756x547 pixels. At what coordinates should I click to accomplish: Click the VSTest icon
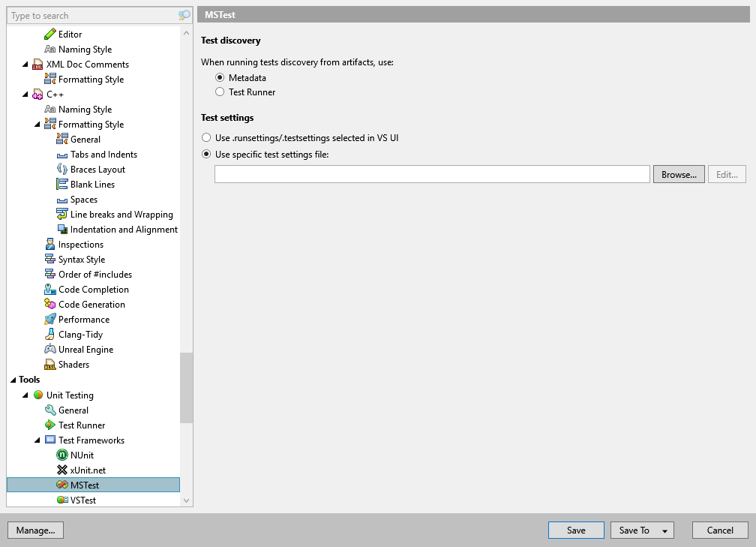[x=62, y=500]
